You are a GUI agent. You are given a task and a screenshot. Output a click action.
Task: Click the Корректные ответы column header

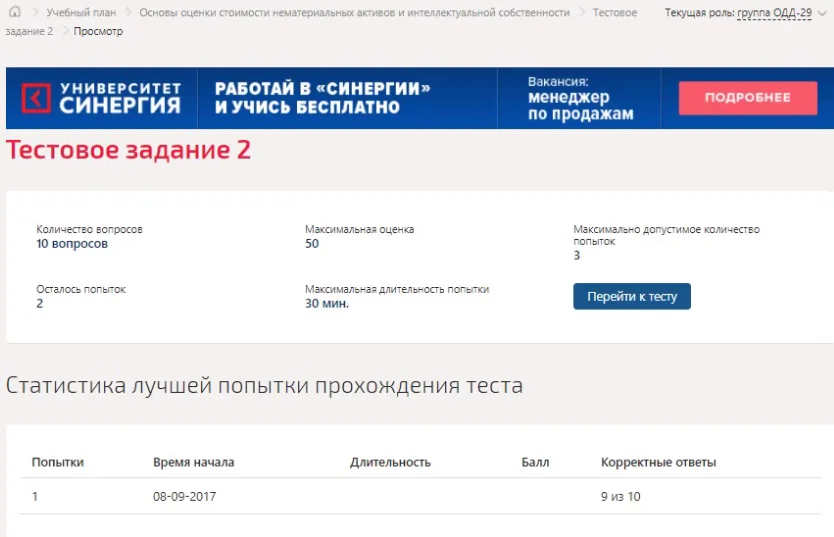(658, 462)
